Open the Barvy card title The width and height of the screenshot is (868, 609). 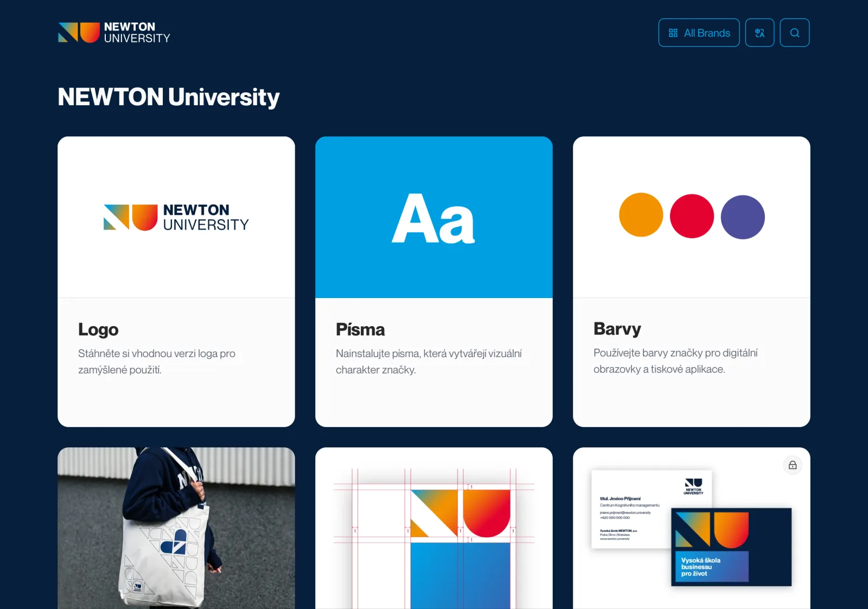[617, 329]
